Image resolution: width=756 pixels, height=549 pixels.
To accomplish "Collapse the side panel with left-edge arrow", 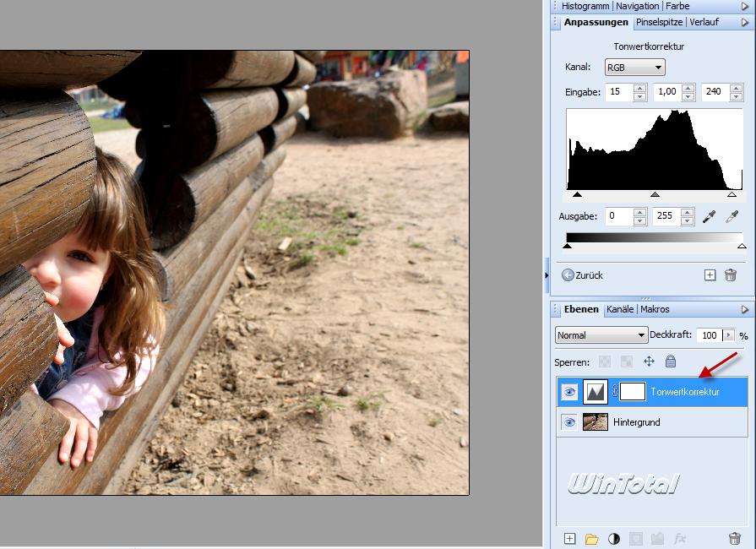I will [547, 275].
